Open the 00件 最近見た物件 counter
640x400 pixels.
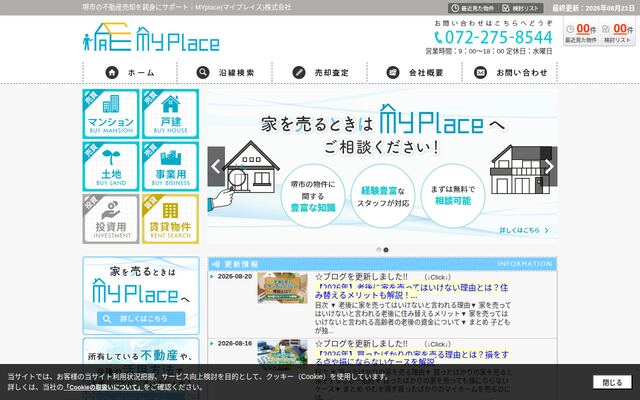[x=581, y=33]
